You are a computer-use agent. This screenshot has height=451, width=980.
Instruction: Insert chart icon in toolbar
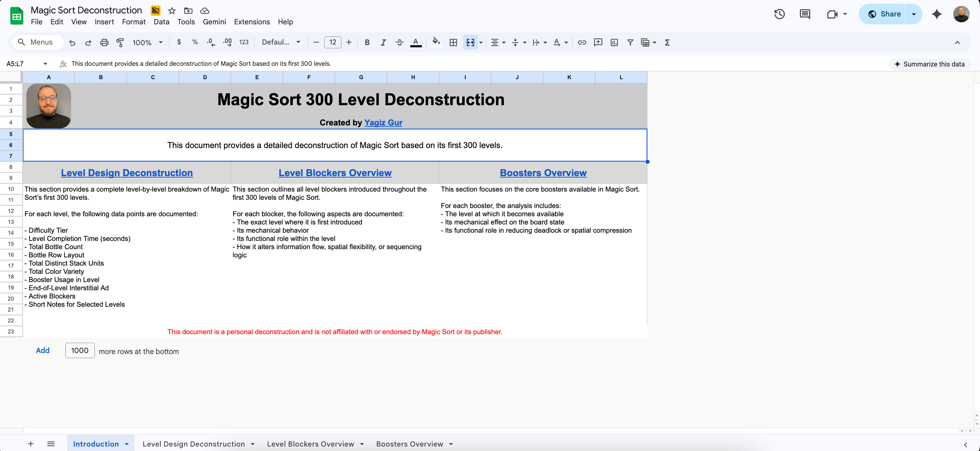pyautogui.click(x=614, y=42)
